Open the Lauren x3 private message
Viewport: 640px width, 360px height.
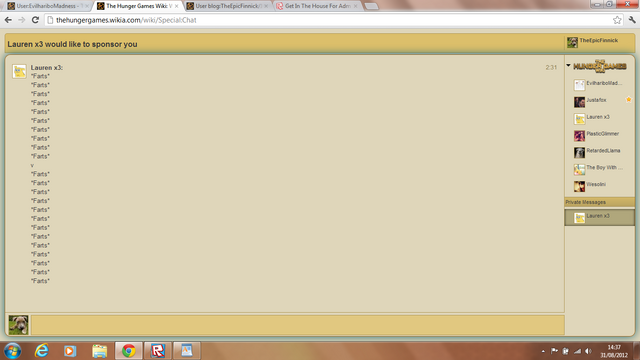599,217
